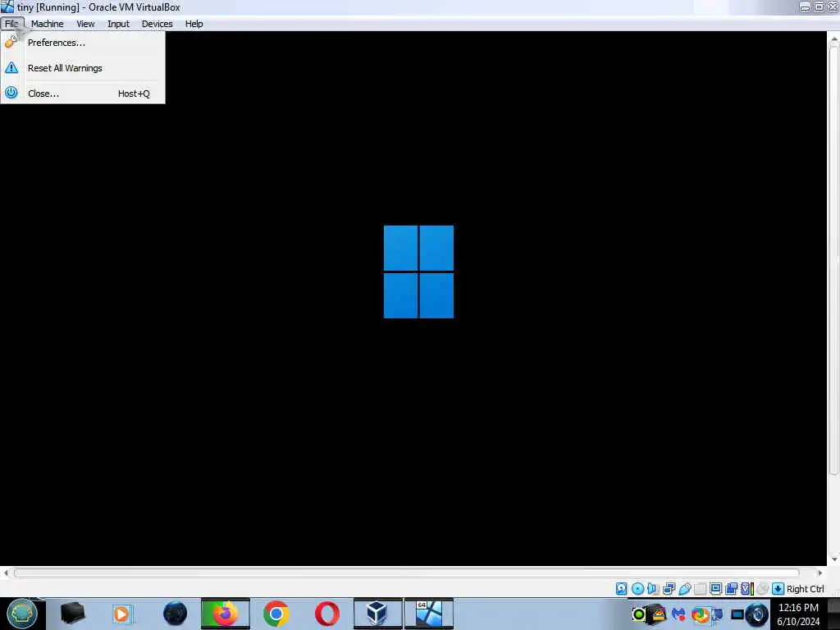
Task: Click the taskbar clock showing 12:16 PM
Action: click(798, 614)
